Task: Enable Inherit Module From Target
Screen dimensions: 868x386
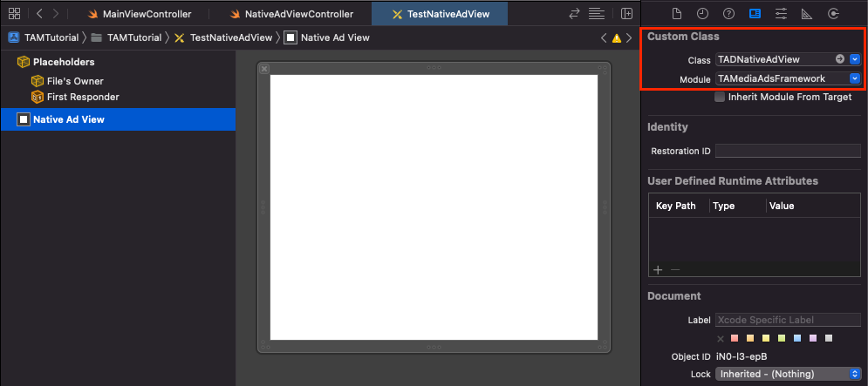Action: [720, 97]
